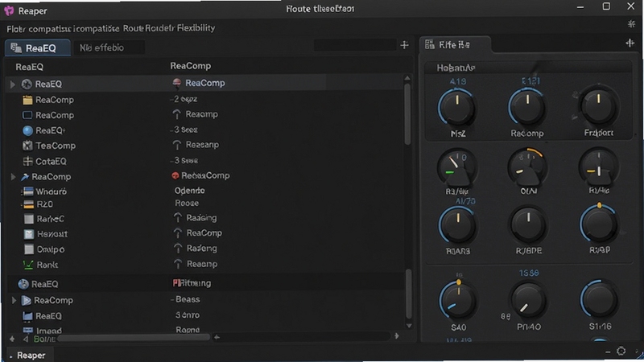Viewport: 644px width, 362px height.
Task: Select the Odenro entry
Action: click(x=189, y=191)
